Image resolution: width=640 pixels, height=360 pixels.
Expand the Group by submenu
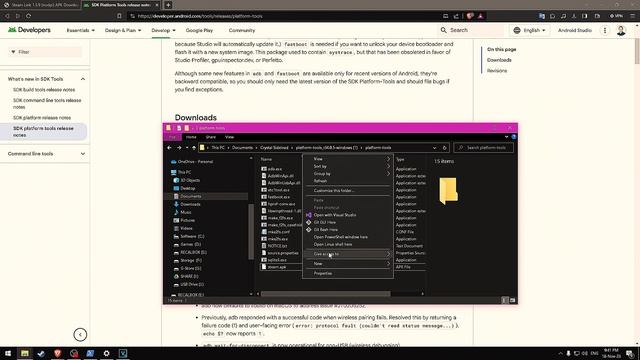pyautogui.click(x=348, y=174)
